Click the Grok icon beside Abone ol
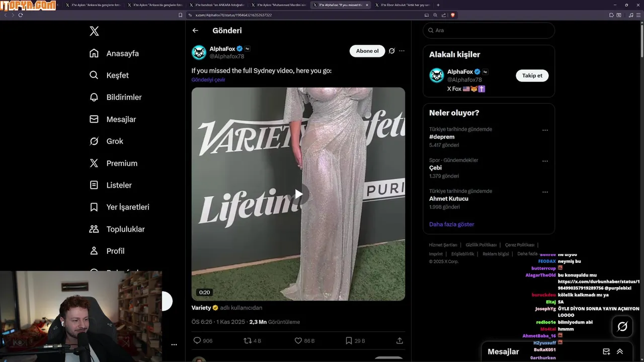 point(392,51)
